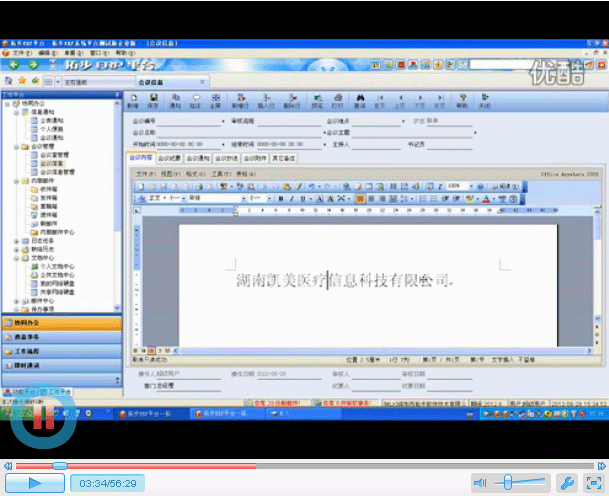Open the 文件(F) menu in top menu bar
Image resolution: width=609 pixels, height=496 pixels.
[x=17, y=52]
